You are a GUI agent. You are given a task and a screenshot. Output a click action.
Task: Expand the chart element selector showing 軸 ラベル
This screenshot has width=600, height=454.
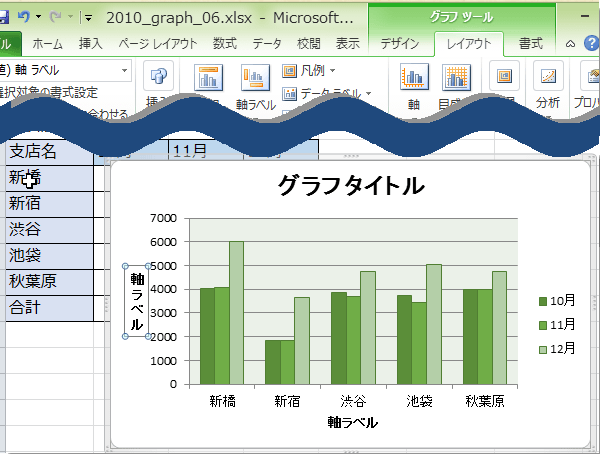(124, 70)
